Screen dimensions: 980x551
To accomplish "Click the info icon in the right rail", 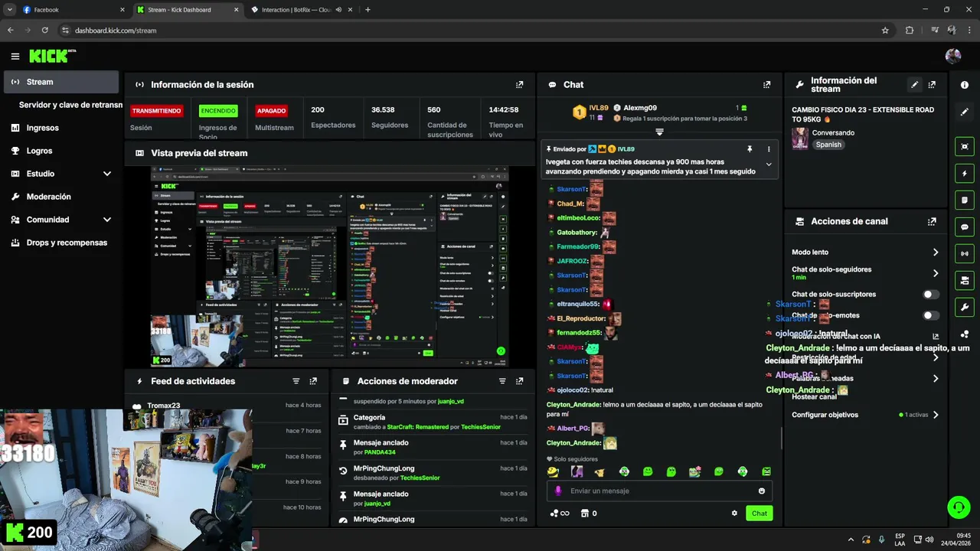I will point(965,85).
